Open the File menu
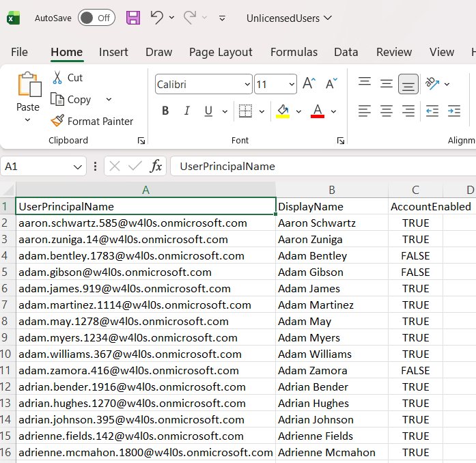Viewport: 476px width, 463px height. (19, 52)
